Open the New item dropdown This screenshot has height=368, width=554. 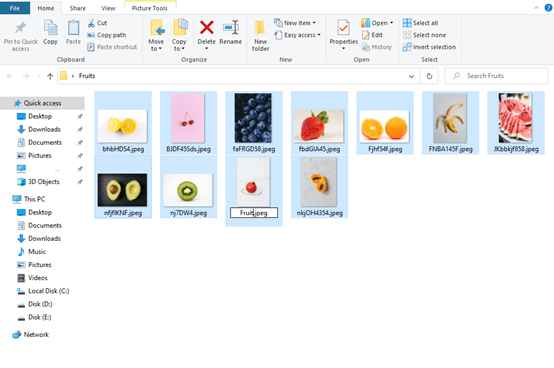point(295,23)
